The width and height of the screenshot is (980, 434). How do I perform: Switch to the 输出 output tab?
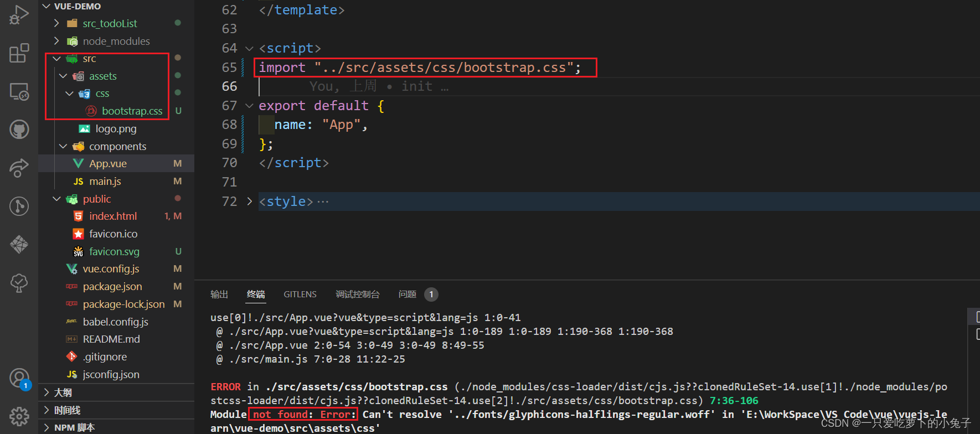[219, 294]
